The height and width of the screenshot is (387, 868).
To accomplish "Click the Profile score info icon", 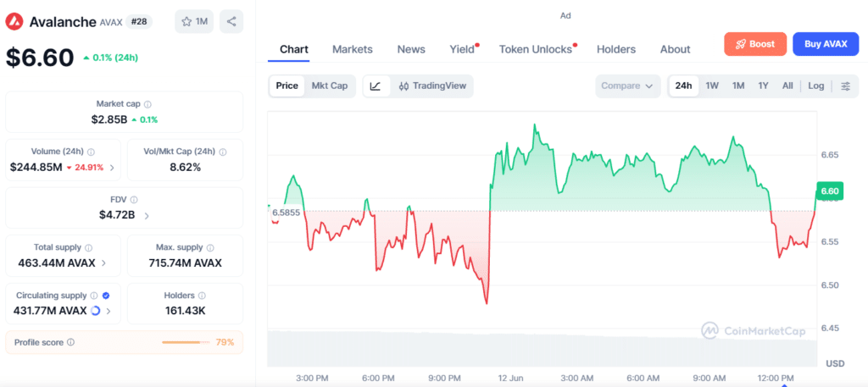I will tap(70, 342).
